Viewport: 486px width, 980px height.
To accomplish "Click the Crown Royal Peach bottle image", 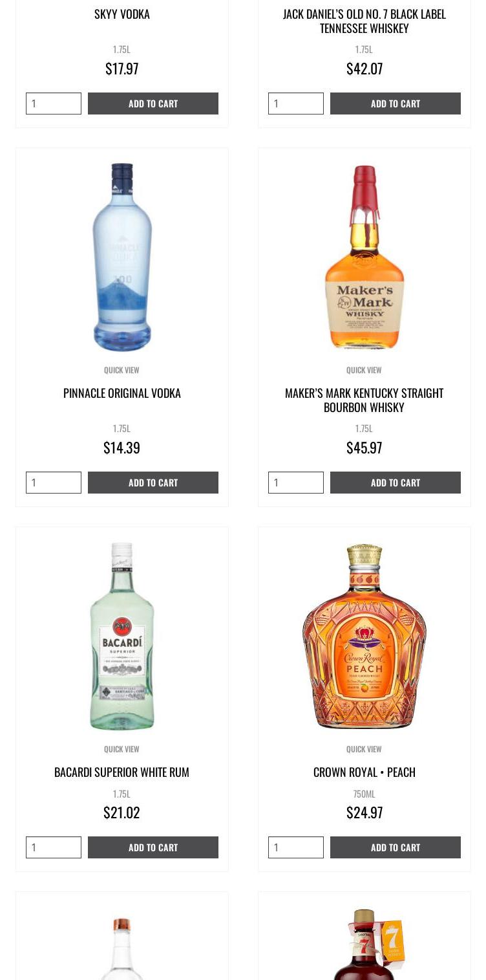I will 364,636.
